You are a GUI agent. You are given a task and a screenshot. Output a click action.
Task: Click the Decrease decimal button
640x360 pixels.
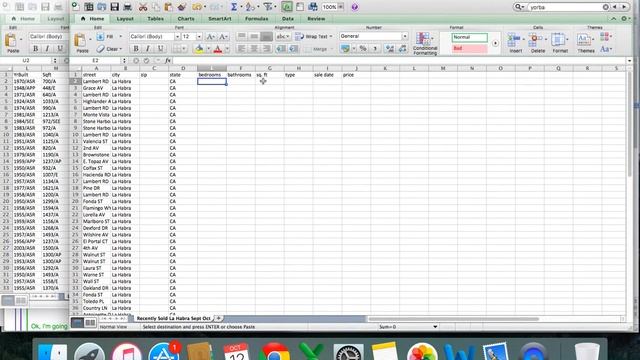pyautogui.click(x=402, y=49)
